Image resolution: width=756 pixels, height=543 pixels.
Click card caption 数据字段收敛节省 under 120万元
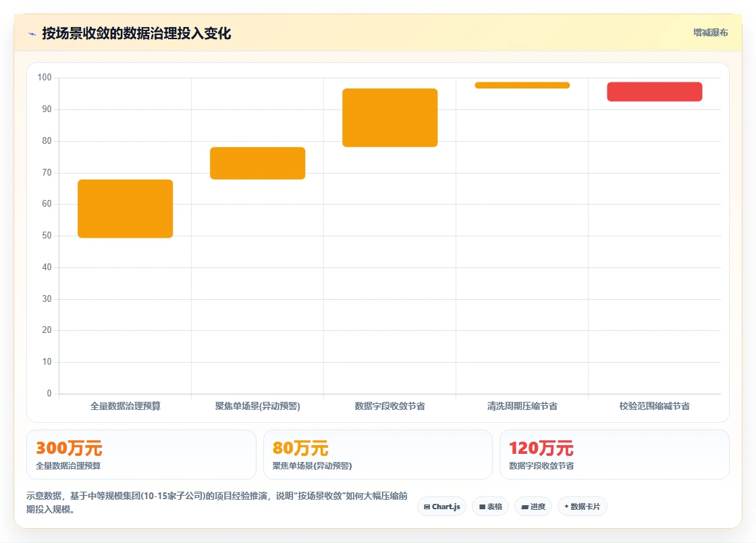541,466
